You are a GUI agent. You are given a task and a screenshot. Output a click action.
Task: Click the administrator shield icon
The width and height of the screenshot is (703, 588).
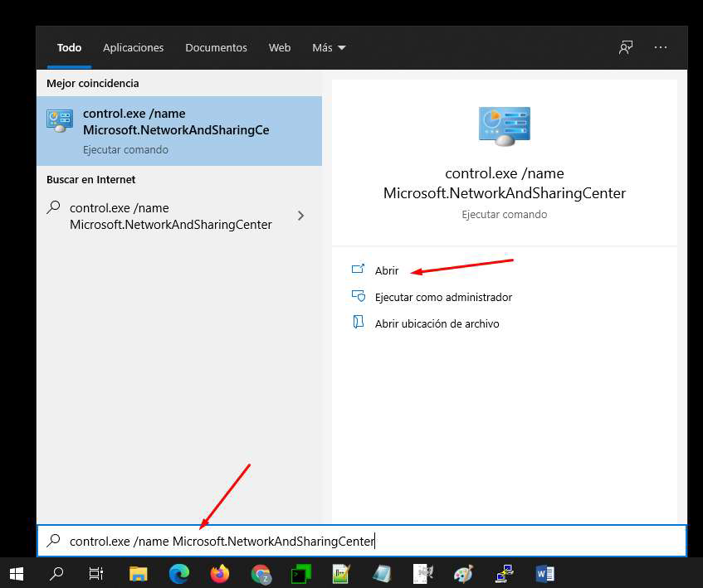point(359,296)
